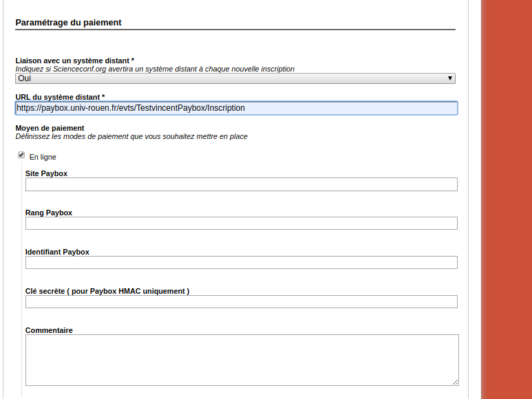532x399 pixels.
Task: Focus the URL du système distant field
Action: [236, 108]
